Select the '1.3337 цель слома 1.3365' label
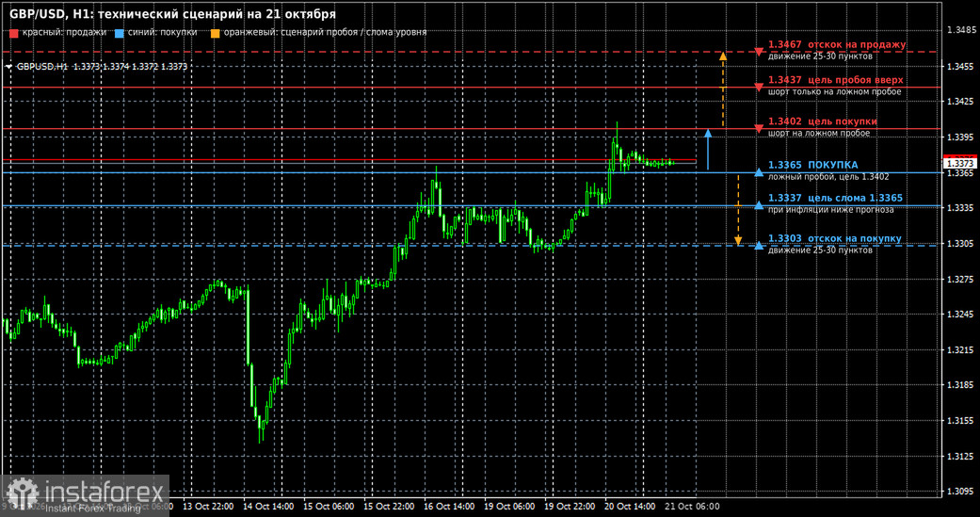The height and width of the screenshot is (517, 980). coord(835,198)
